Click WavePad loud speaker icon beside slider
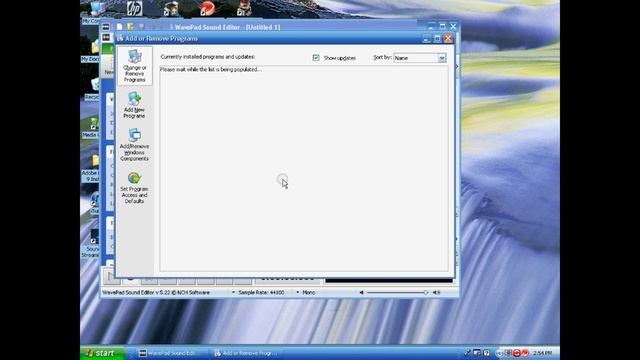 pyautogui.click(x=436, y=292)
